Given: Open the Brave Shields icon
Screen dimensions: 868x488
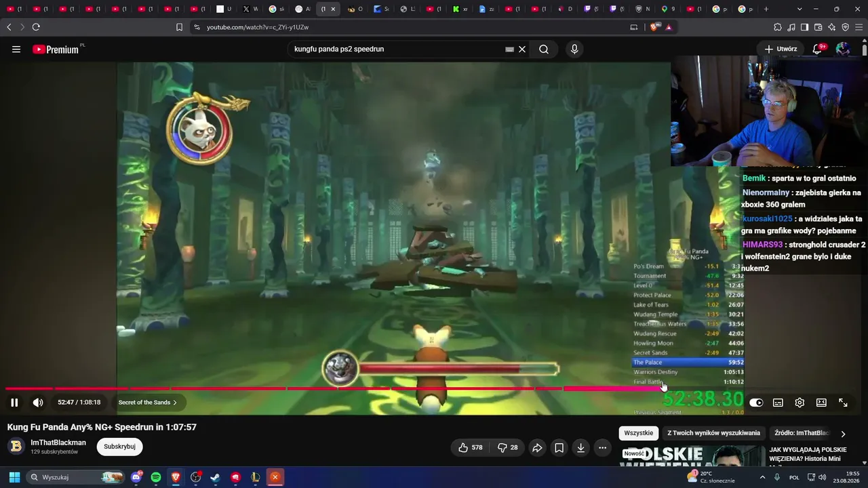Looking at the screenshot, I should click(x=654, y=27).
